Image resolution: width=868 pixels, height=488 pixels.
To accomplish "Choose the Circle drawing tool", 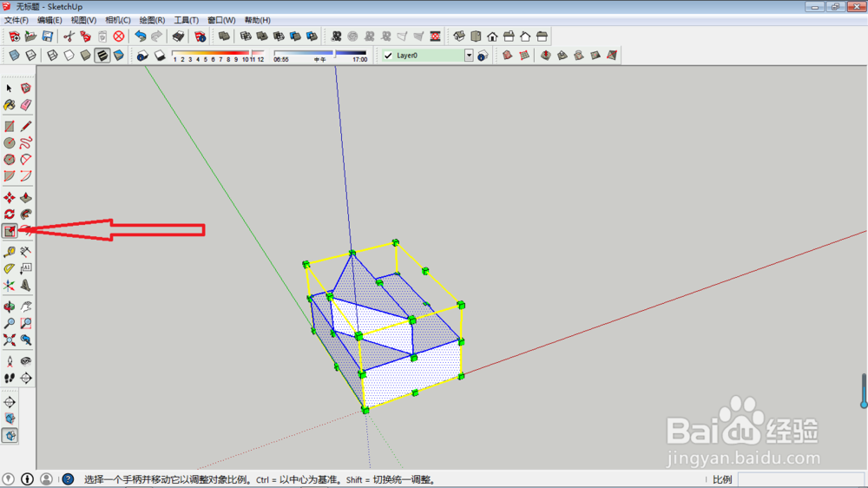I will tap(10, 143).
